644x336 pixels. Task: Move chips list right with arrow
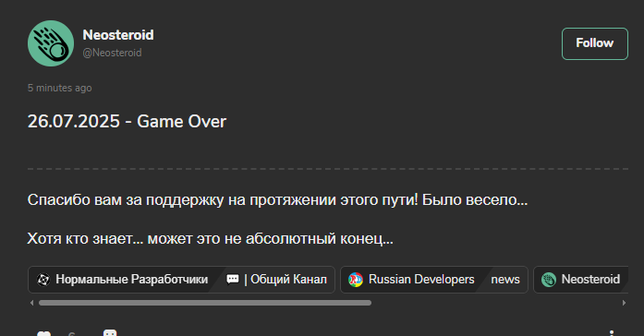click(624, 303)
